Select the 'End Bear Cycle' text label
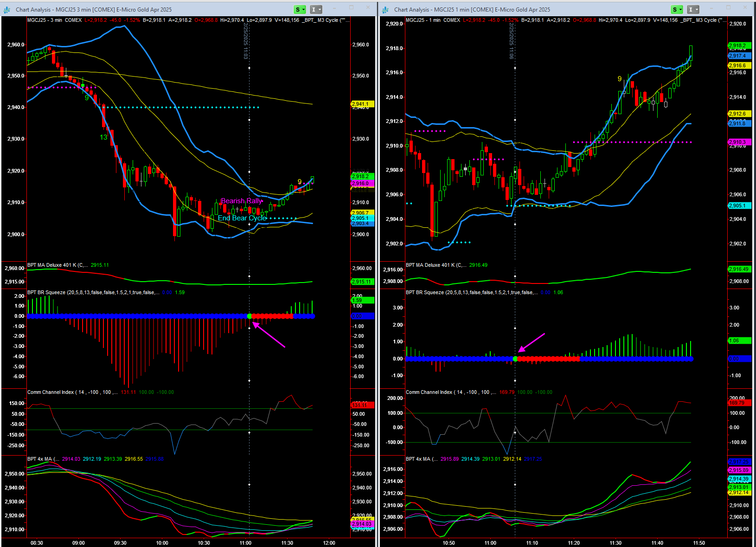The image size is (756, 547). 242,218
